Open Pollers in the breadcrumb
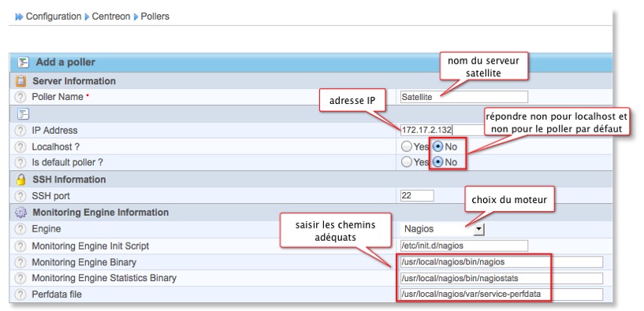Screen dimensions: 644x311 coord(154,17)
